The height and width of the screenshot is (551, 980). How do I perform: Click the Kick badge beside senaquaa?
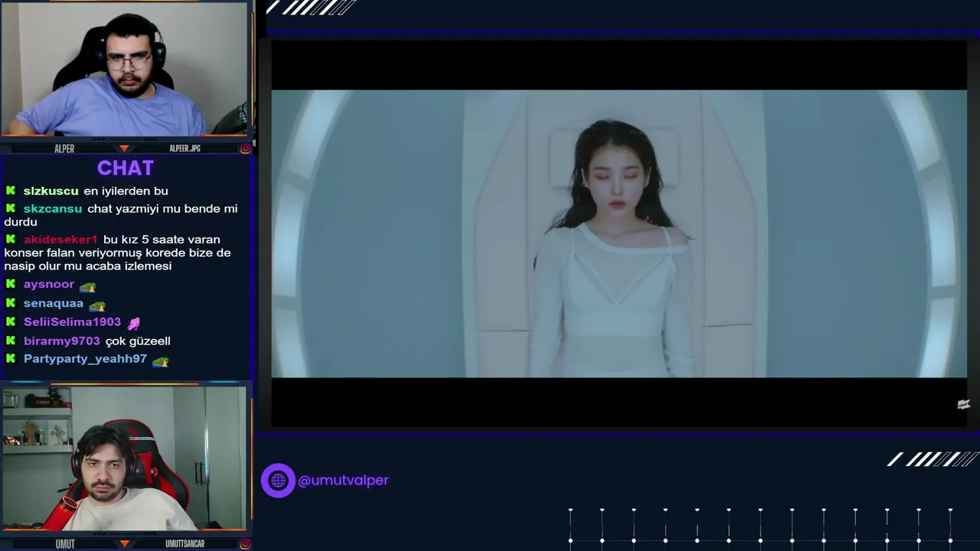pyautogui.click(x=11, y=303)
